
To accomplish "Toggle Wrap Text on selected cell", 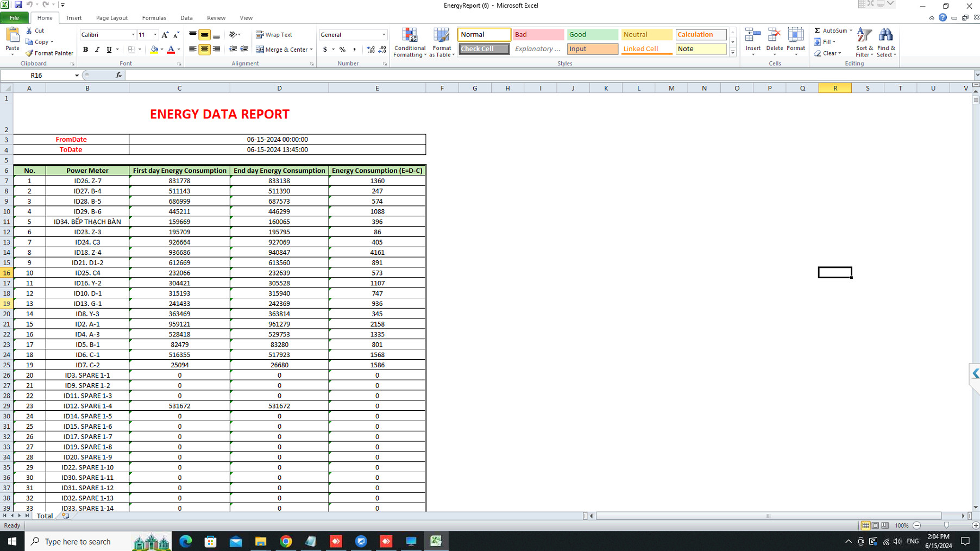I will [274, 35].
